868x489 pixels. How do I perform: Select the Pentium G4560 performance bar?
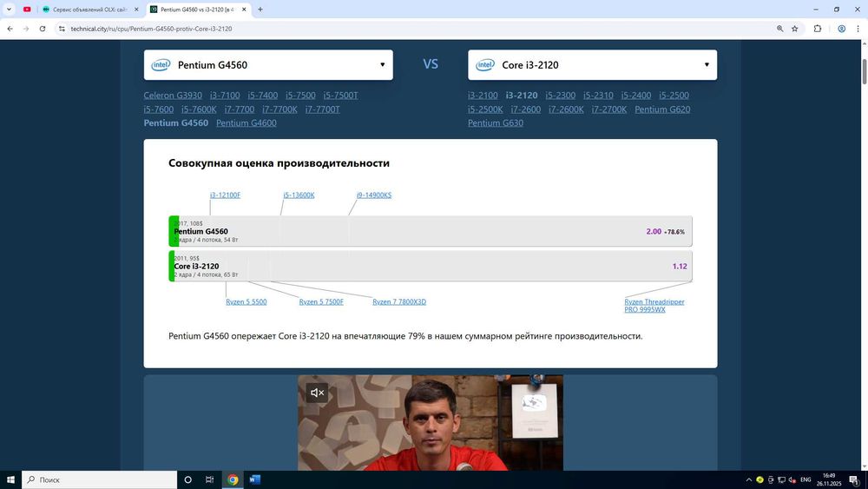point(431,231)
